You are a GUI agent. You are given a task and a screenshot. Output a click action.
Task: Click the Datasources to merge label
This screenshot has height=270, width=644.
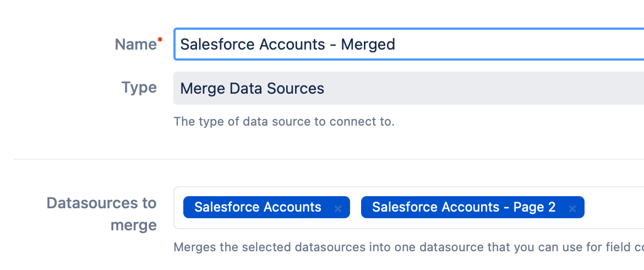[x=102, y=214]
